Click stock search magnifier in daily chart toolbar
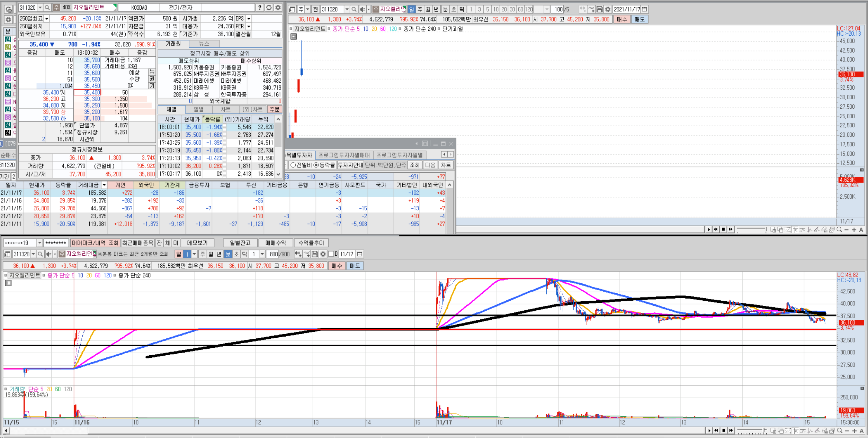868x438 pixels. point(354,9)
